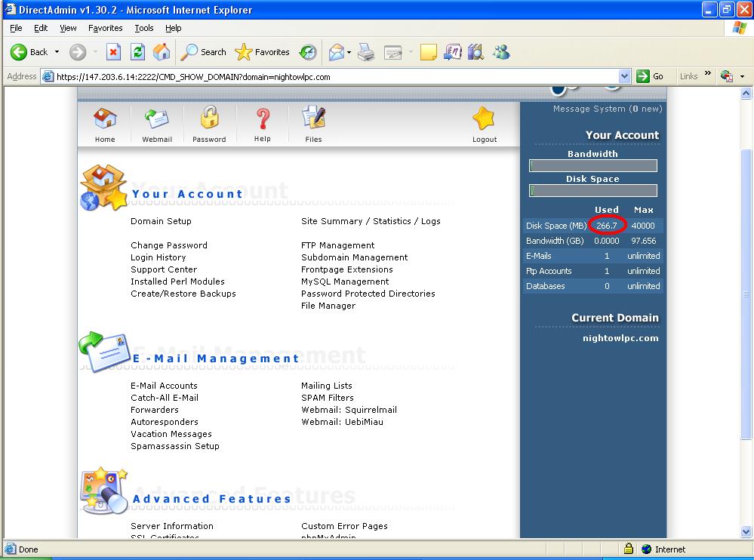Click the IE Mail envelope button

[x=337, y=52]
